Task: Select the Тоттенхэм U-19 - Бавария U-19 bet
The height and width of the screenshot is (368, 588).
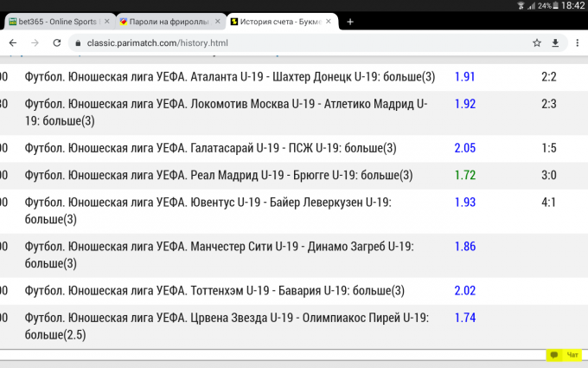Action: [294, 291]
